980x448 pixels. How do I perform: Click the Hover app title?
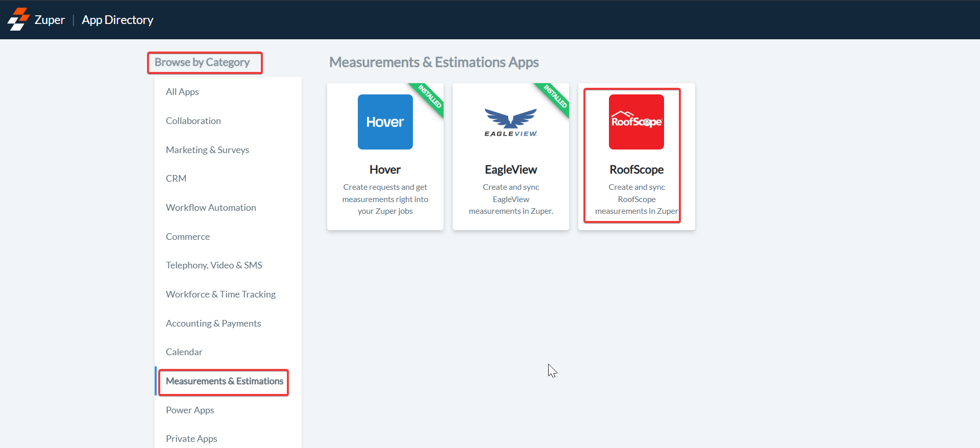point(385,169)
